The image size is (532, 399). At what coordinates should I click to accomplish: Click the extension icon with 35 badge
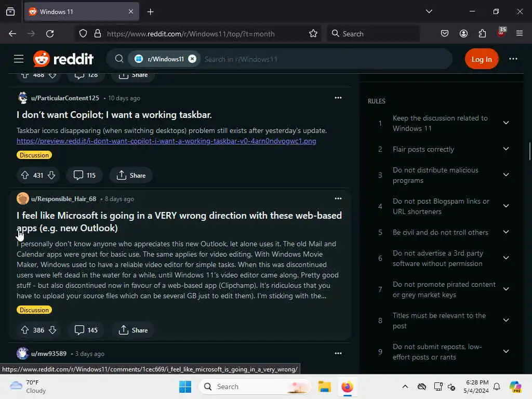pyautogui.click(x=501, y=33)
